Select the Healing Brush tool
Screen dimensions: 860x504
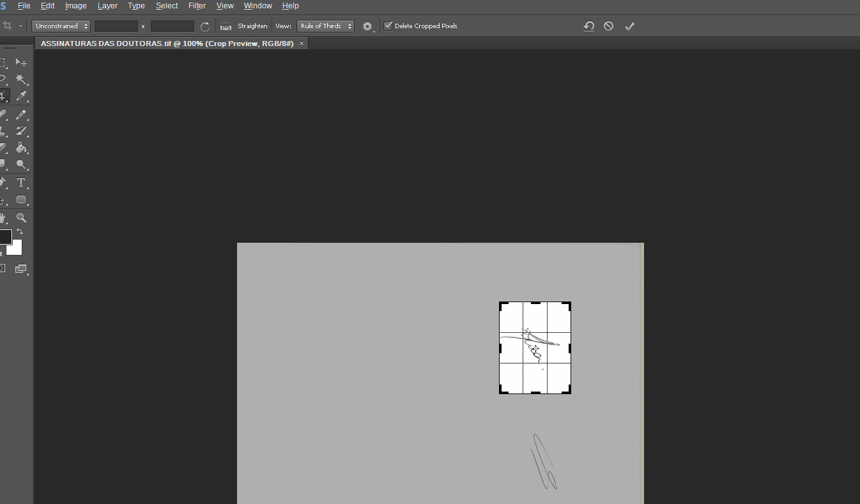(3, 114)
